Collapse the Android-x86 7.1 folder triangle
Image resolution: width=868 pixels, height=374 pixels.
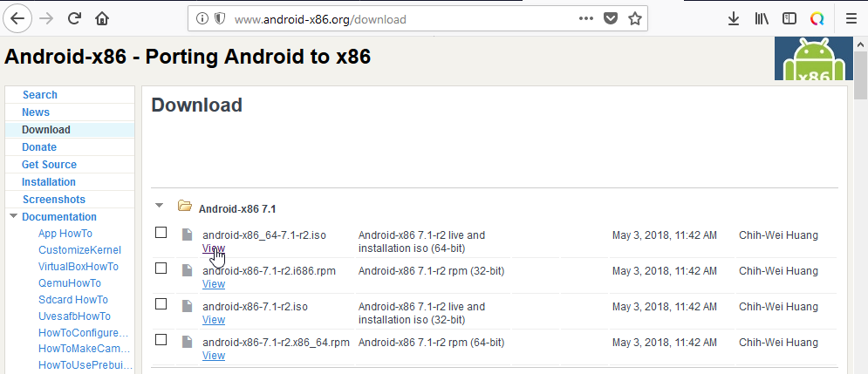pos(159,206)
